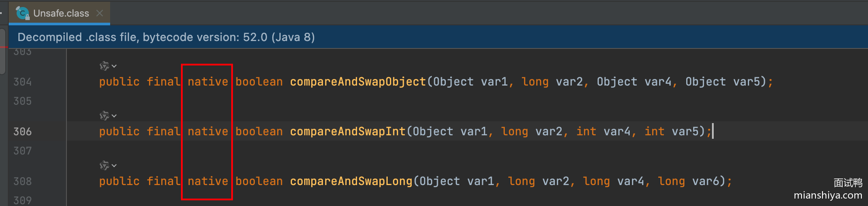Click the class file icon on Unsafe.class tab
The width and height of the screenshot is (868, 206).
[22, 14]
